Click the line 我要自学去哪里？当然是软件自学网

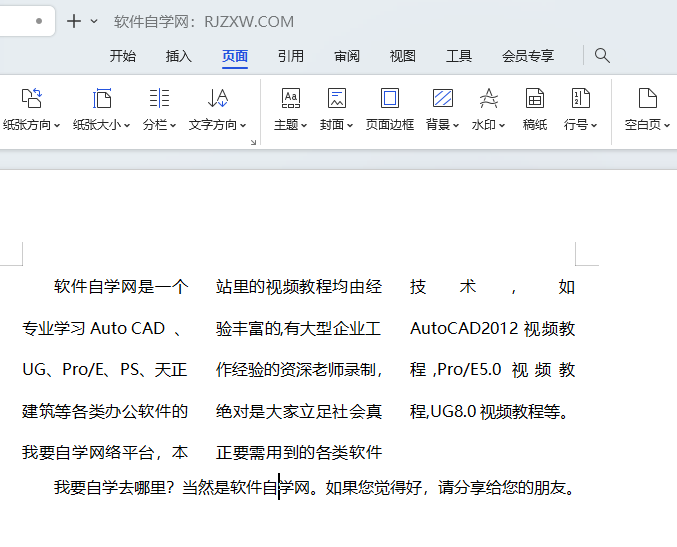(x=181, y=488)
